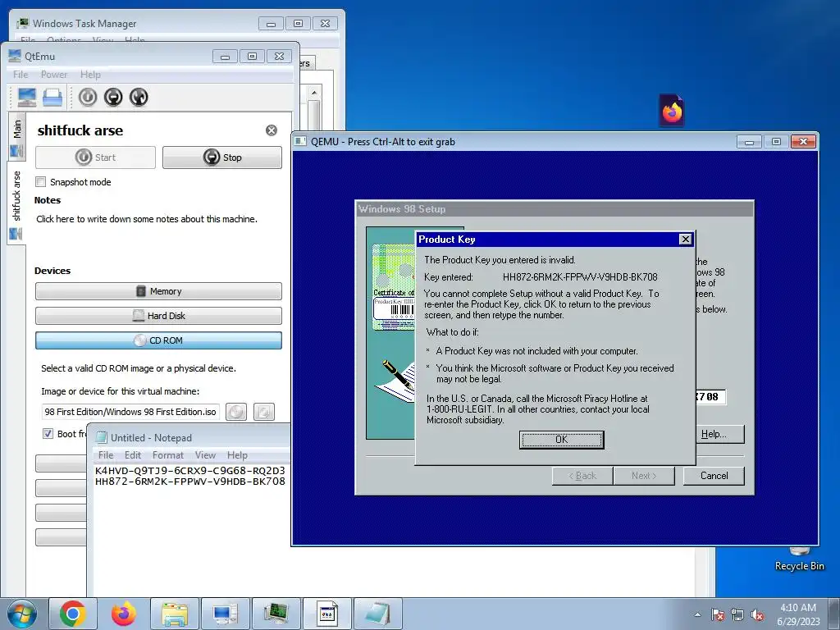Screen dimensions: 840x630
Task: Open the QtEmu Power menu
Action: click(54, 75)
